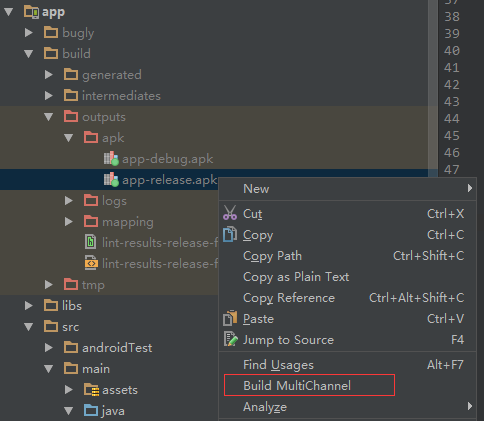Click the assets folder icon
Image resolution: width=484 pixels, height=421 pixels.
click(91, 390)
